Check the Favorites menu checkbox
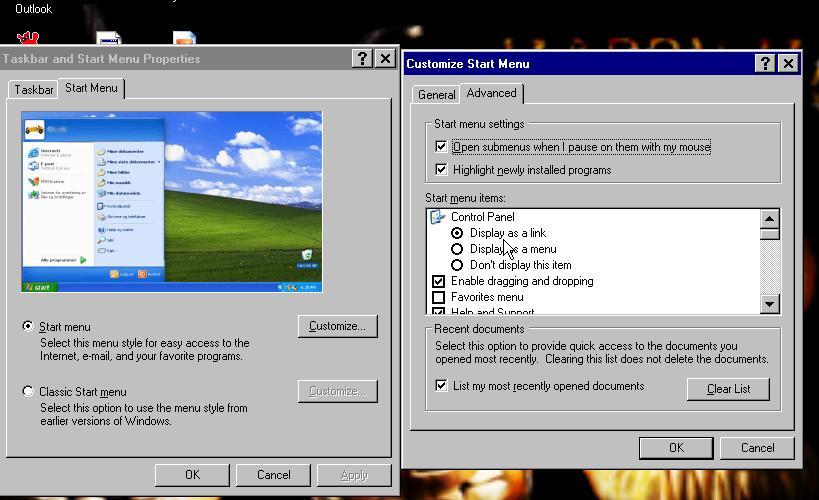The image size is (819, 500). (x=439, y=297)
